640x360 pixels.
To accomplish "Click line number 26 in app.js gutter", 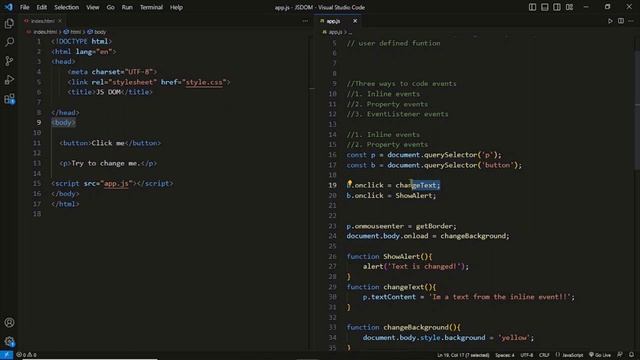I will tap(332, 256).
